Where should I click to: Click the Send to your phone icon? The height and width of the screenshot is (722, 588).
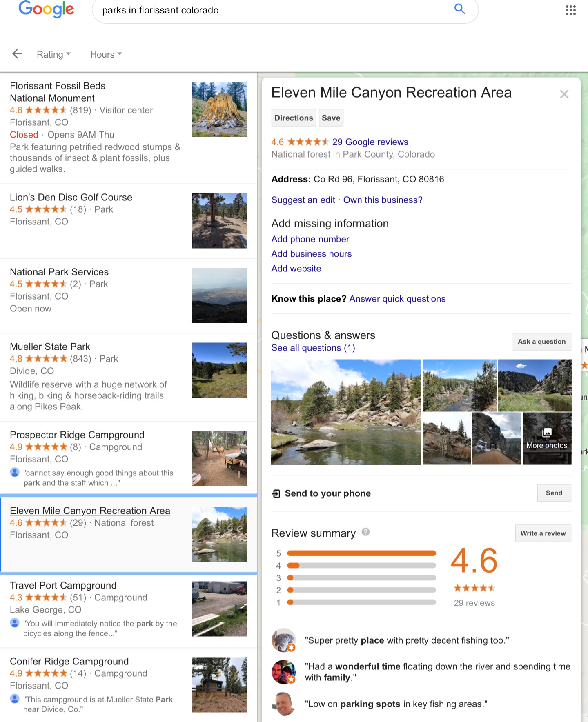276,493
